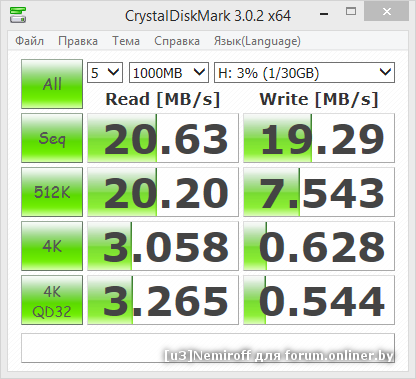Image resolution: width=416 pixels, height=379 pixels.
Task: Start the 4K QD32 test
Action: [52, 300]
